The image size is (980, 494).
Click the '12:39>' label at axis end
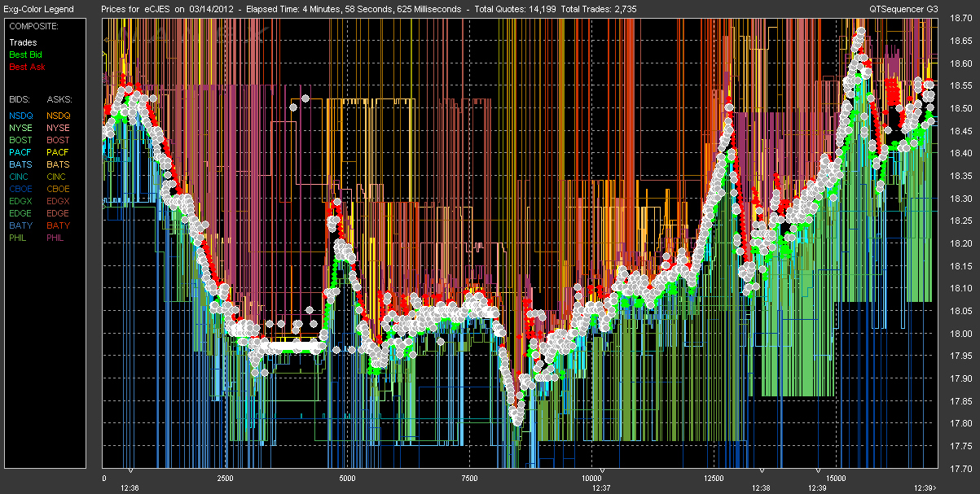pyautogui.click(x=925, y=487)
